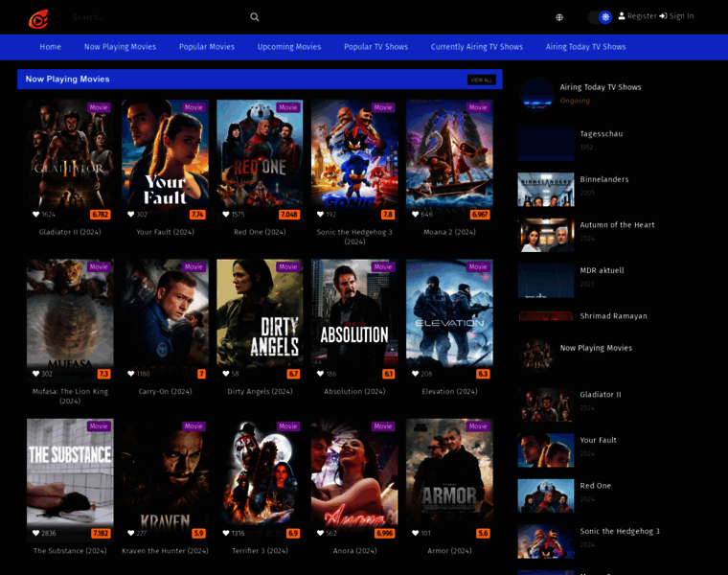
Task: Click the heart icon on Your Fault
Action: [131, 214]
